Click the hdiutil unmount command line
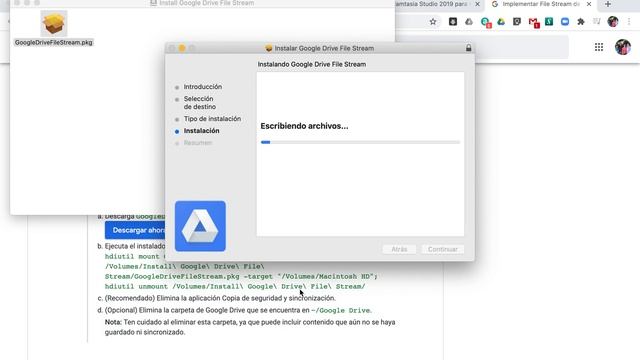640x360 pixels. click(235, 287)
